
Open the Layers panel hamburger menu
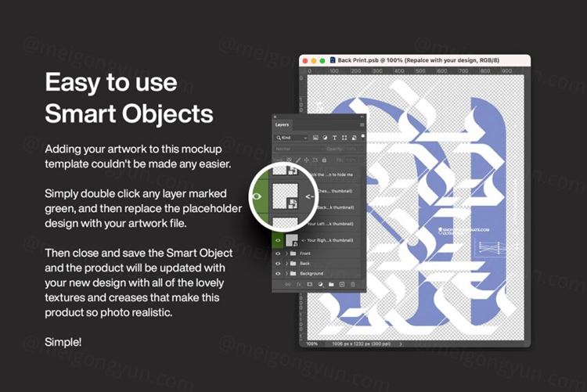[362, 124]
